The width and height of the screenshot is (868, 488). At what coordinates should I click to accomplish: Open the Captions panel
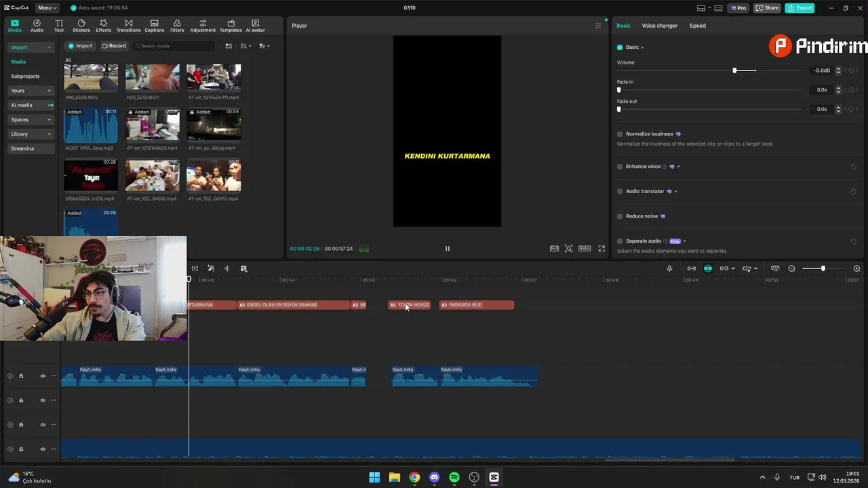[x=154, y=26]
